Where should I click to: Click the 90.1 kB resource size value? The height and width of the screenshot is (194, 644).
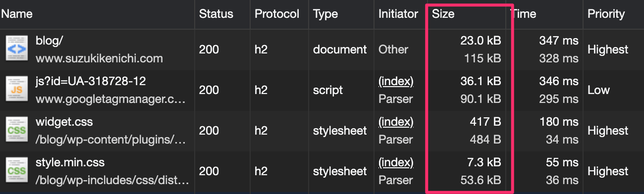tap(481, 99)
